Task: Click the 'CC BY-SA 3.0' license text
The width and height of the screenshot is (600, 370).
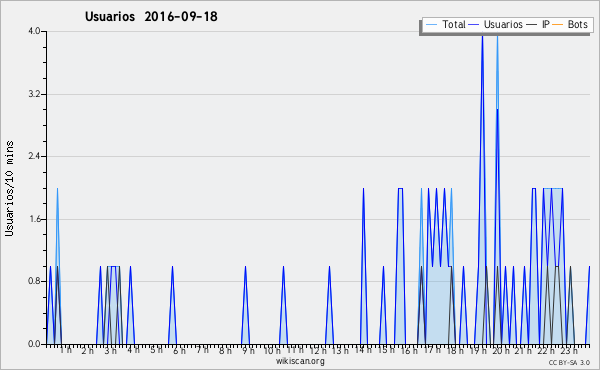Action: [569, 362]
